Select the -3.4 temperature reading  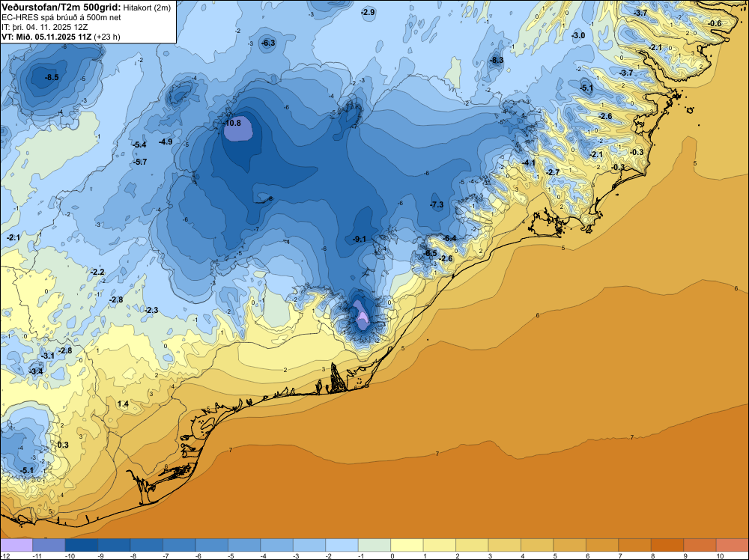(36, 371)
